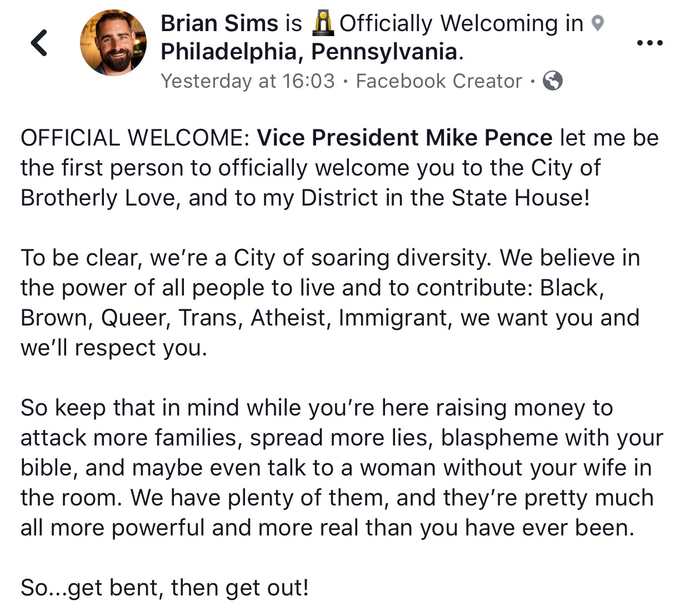Viewport: 690px width, 616px height.
Task: Click the "Officially Welcoming" activity text
Action: (x=461, y=23)
